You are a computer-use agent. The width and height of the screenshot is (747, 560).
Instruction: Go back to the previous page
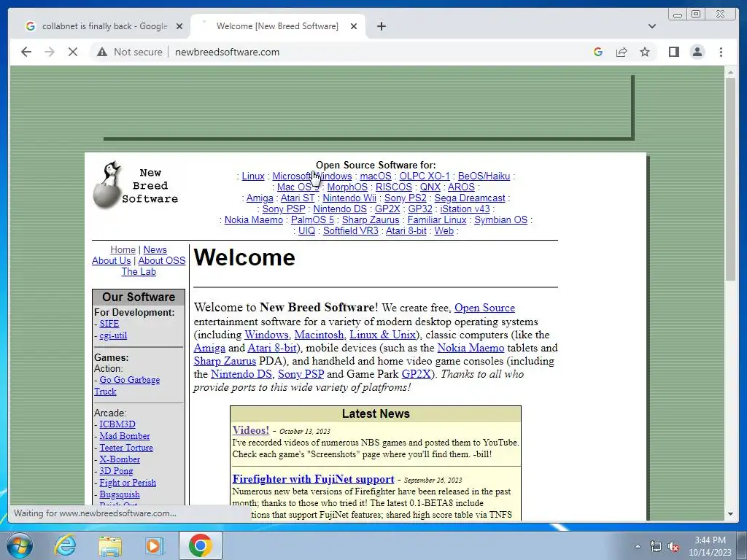pos(26,52)
